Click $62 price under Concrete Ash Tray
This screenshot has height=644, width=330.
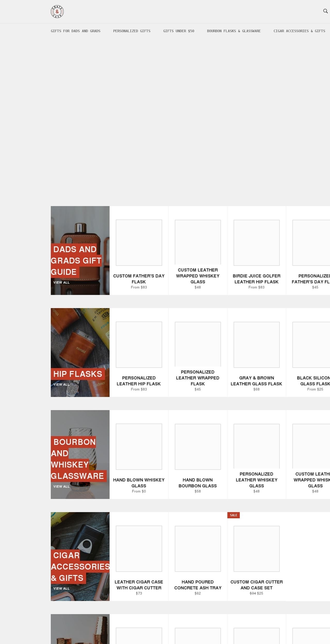pyautogui.click(x=198, y=593)
